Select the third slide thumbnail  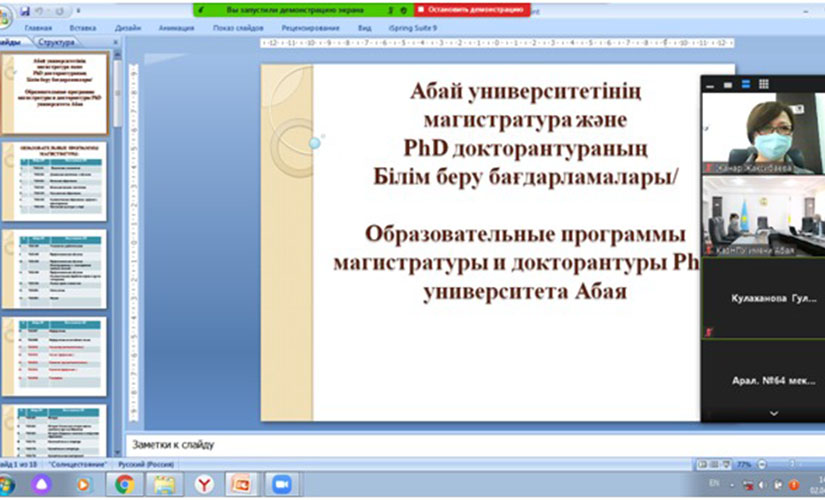55,269
